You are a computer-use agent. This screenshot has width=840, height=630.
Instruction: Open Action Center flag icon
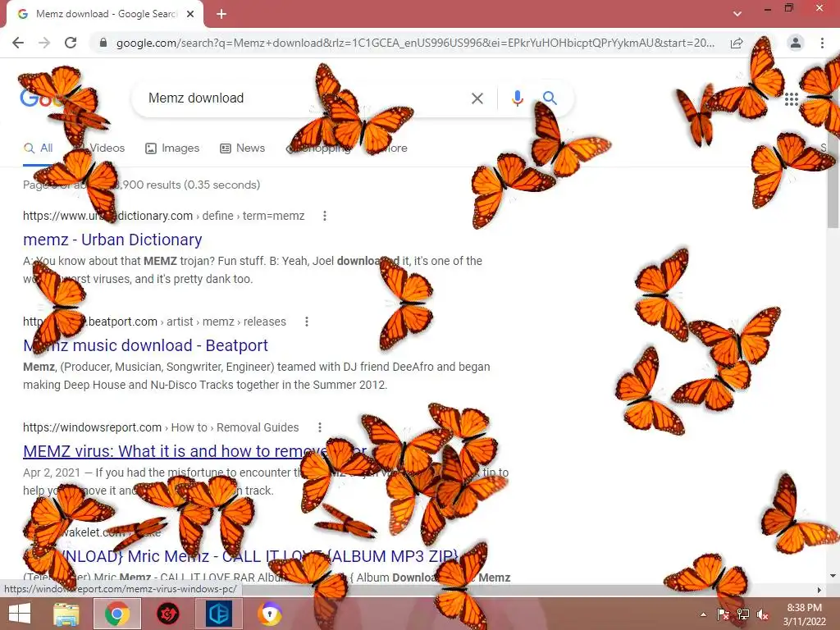(x=724, y=614)
